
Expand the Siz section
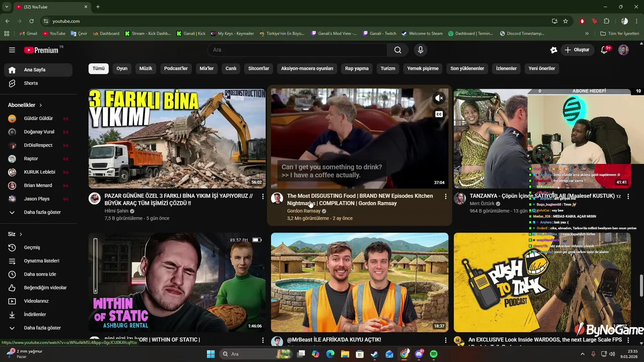coord(15,234)
